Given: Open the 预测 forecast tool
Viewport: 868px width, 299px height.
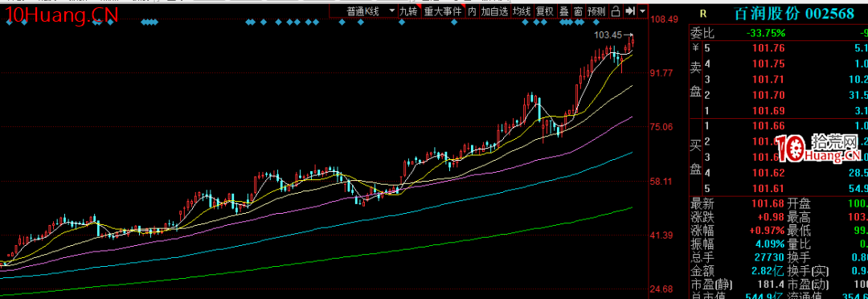Looking at the screenshot, I should pos(596,11).
